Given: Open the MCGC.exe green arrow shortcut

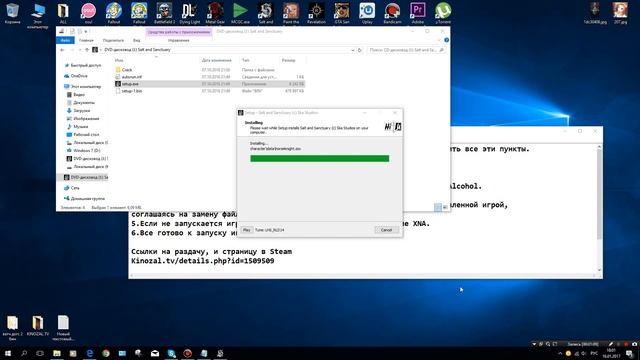Looking at the screenshot, I should (x=240, y=13).
